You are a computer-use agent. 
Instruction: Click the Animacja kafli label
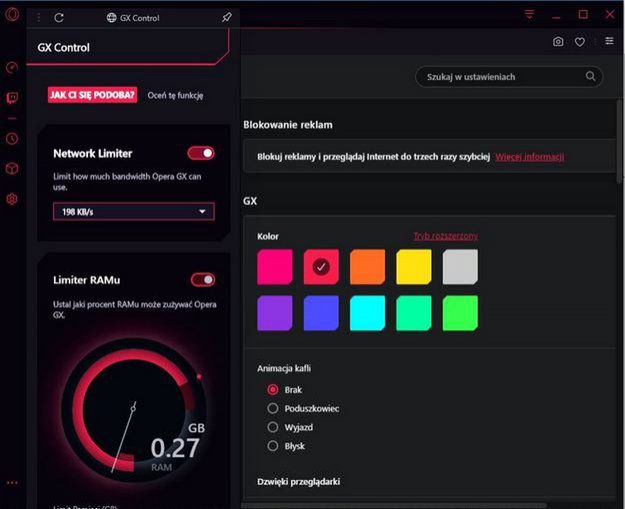284,368
